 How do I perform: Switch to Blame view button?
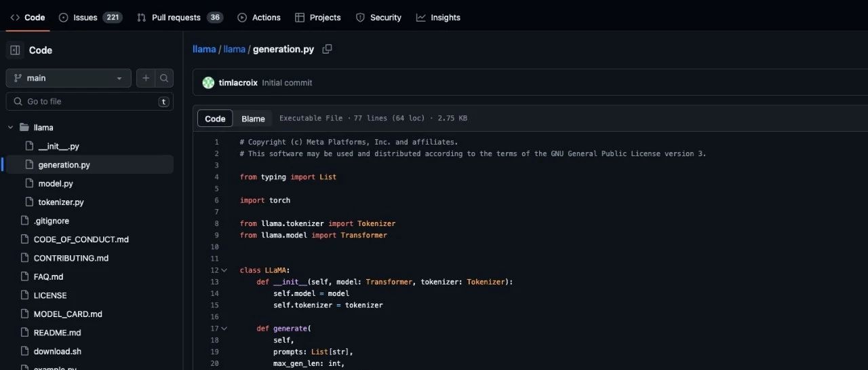pos(253,118)
